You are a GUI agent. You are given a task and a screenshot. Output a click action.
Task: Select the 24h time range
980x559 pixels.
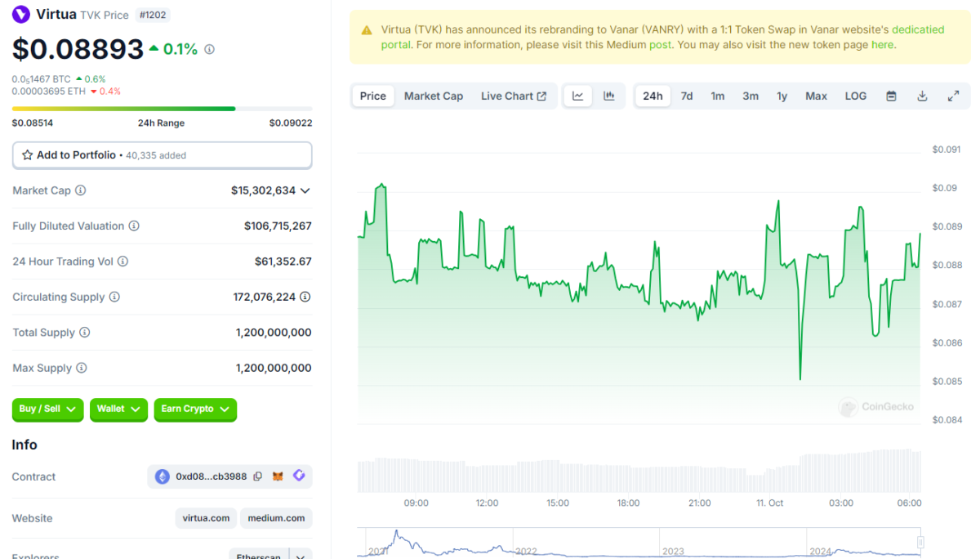coord(653,96)
